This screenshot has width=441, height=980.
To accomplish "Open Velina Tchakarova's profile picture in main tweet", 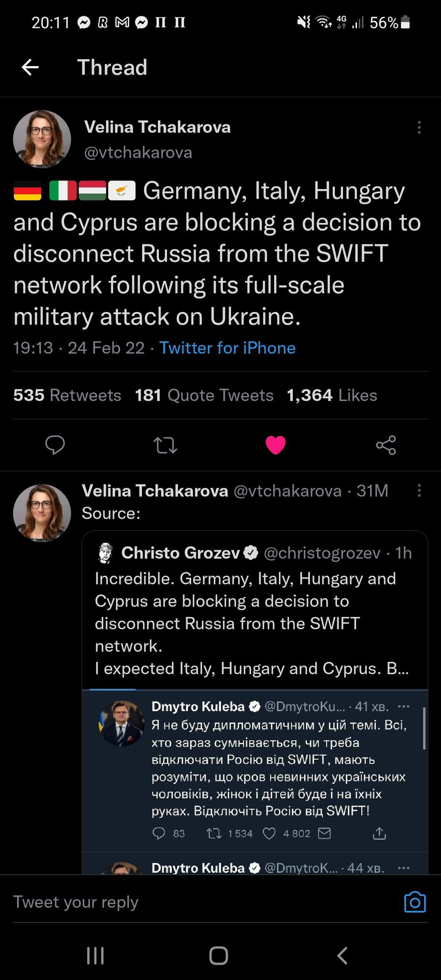I will pyautogui.click(x=42, y=139).
